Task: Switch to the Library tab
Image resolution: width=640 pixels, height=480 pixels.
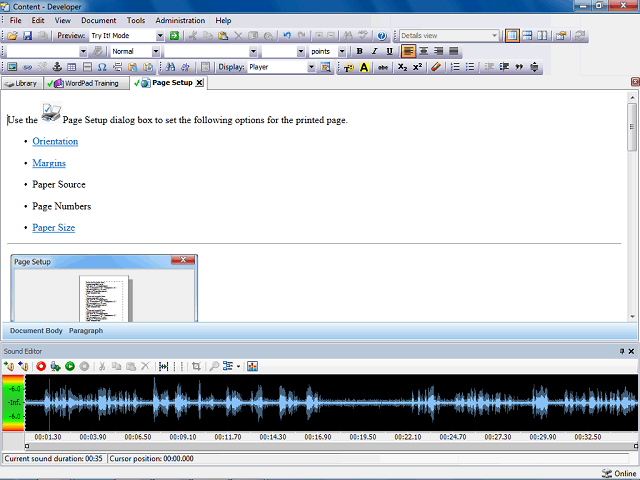Action: [x=21, y=83]
